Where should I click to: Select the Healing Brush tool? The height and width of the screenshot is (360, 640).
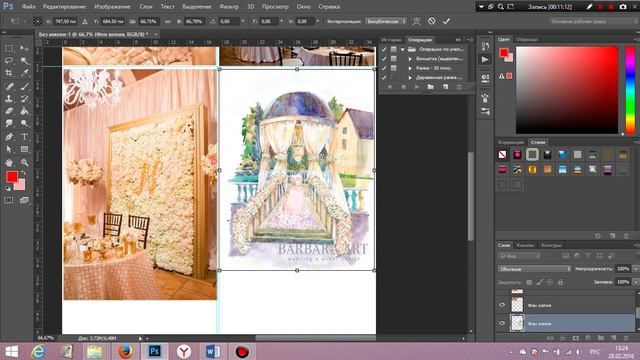[9, 86]
